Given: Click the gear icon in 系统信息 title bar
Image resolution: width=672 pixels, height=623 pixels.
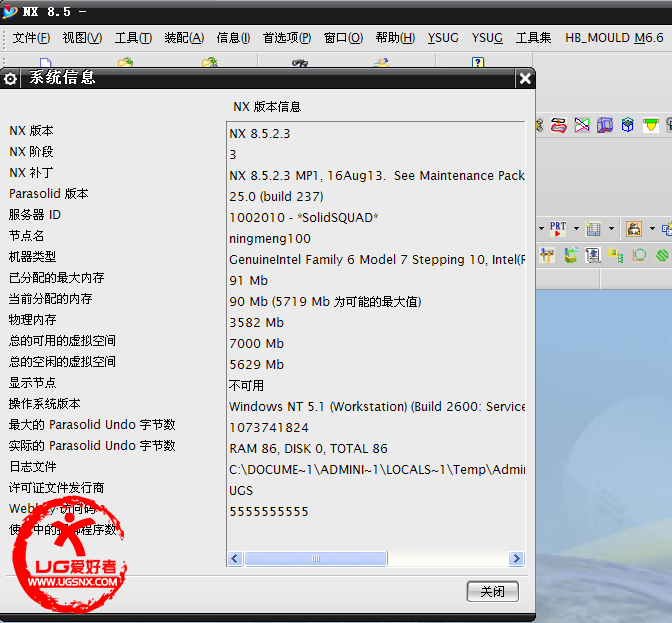Looking at the screenshot, I should tap(10, 79).
